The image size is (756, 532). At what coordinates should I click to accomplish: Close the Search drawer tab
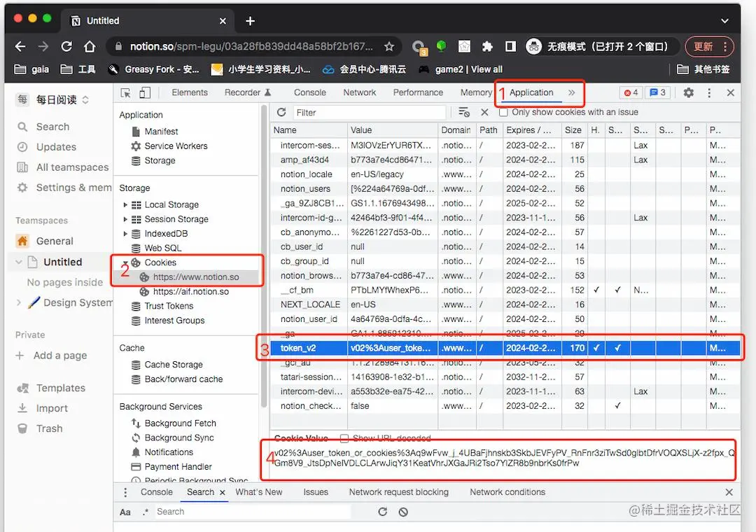pyautogui.click(x=223, y=492)
